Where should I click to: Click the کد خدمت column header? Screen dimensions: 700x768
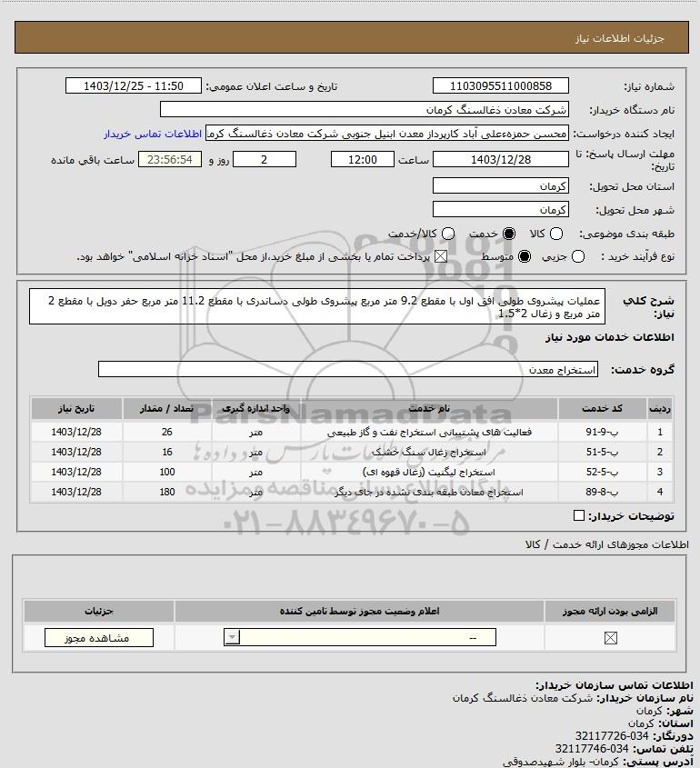(x=602, y=408)
